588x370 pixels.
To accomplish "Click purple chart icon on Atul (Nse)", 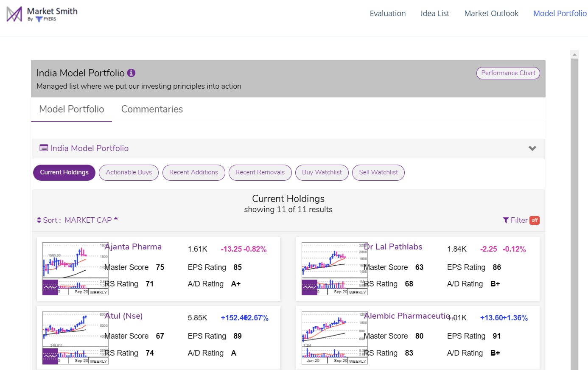I will pos(50,356).
